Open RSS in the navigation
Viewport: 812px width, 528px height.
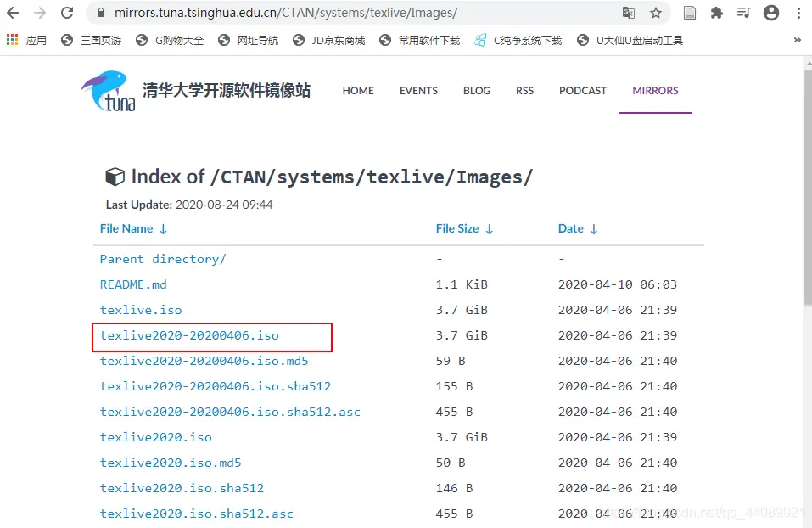[x=524, y=91]
